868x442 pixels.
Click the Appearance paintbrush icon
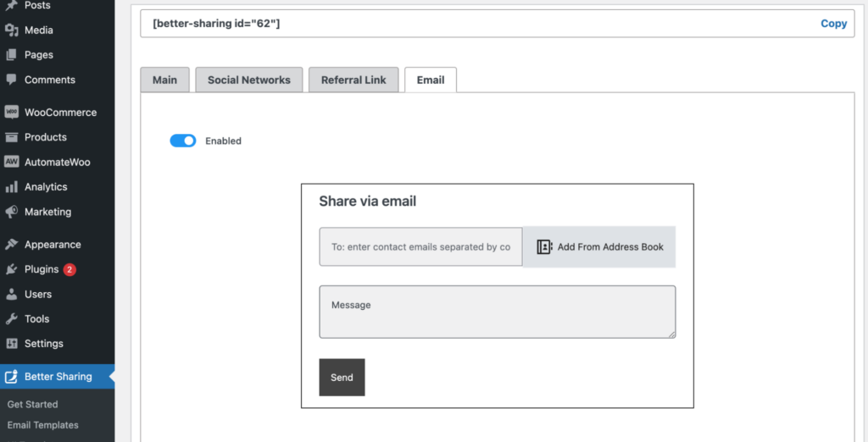click(x=12, y=245)
